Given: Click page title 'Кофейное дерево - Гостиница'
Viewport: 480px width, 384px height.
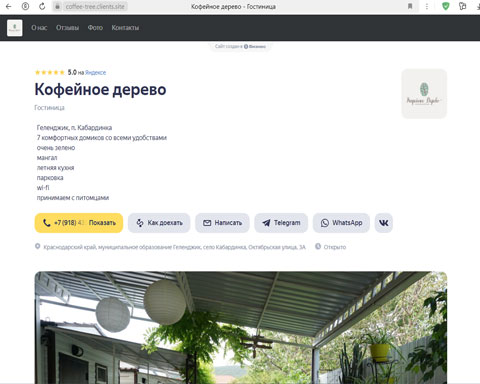Looking at the screenshot, I should [233, 6].
